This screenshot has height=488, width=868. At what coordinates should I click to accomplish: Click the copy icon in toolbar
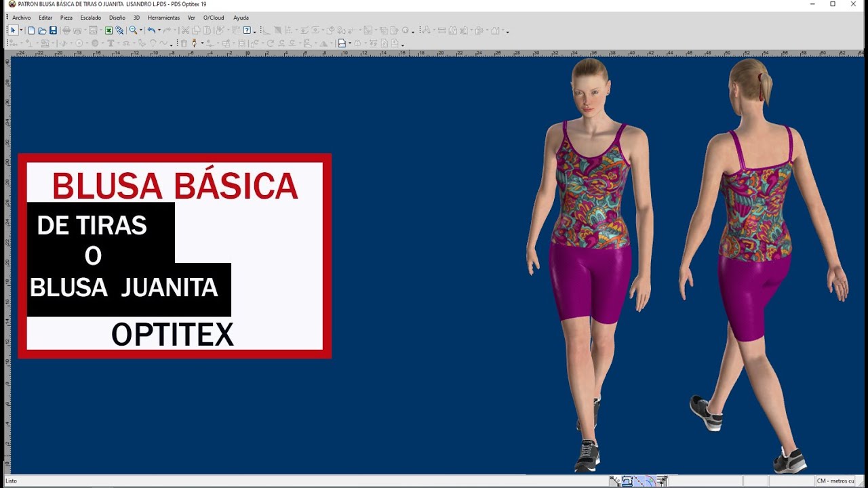pyautogui.click(x=196, y=30)
